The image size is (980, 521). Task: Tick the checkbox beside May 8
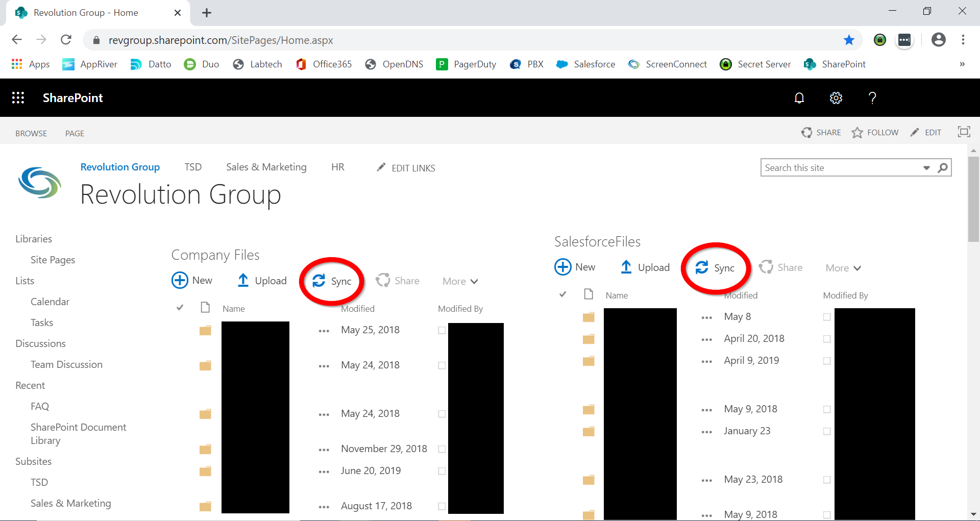(827, 317)
